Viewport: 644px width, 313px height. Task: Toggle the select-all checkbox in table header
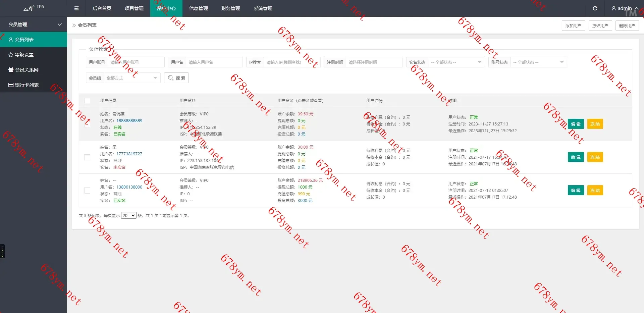click(87, 101)
